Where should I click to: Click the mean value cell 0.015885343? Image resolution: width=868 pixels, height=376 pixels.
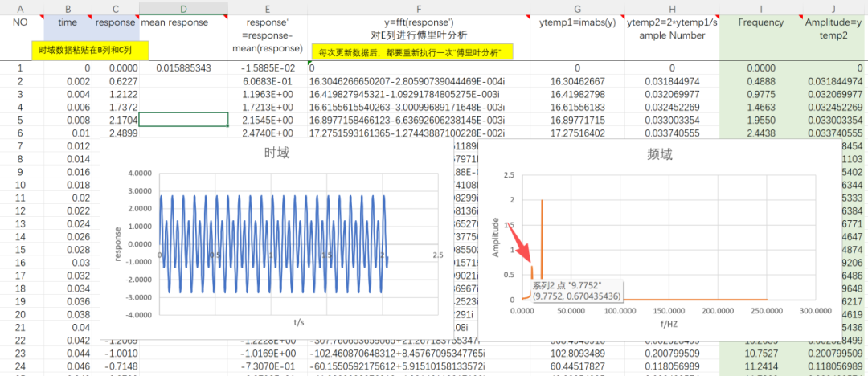coord(183,68)
